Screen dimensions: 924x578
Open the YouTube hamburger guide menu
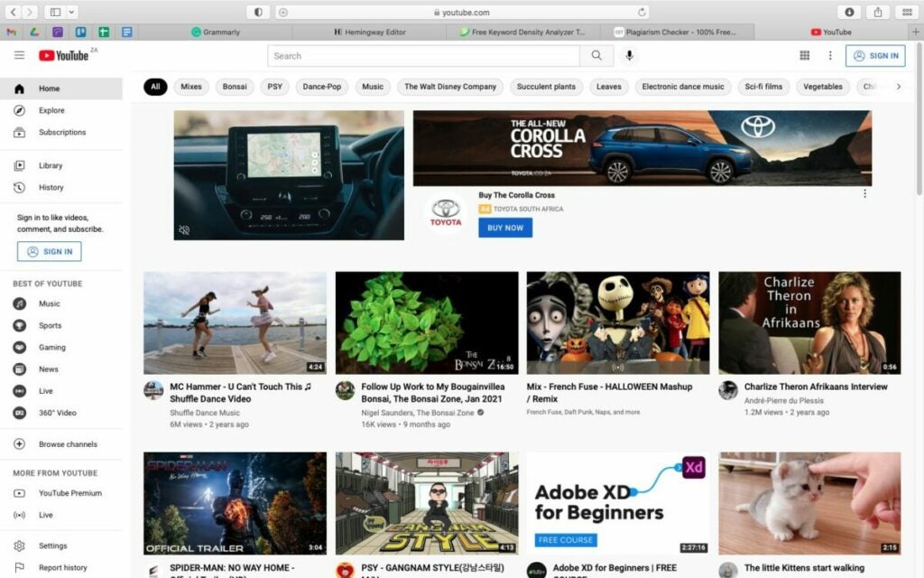(x=20, y=55)
